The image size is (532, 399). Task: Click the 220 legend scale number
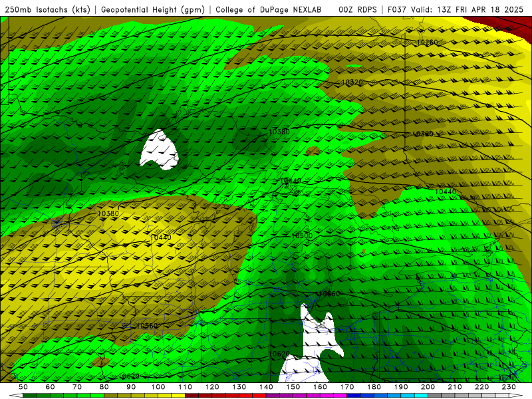pyautogui.click(x=481, y=387)
